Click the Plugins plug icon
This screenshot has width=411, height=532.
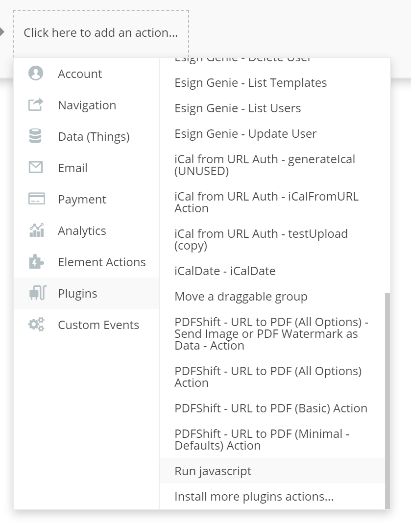pyautogui.click(x=37, y=293)
